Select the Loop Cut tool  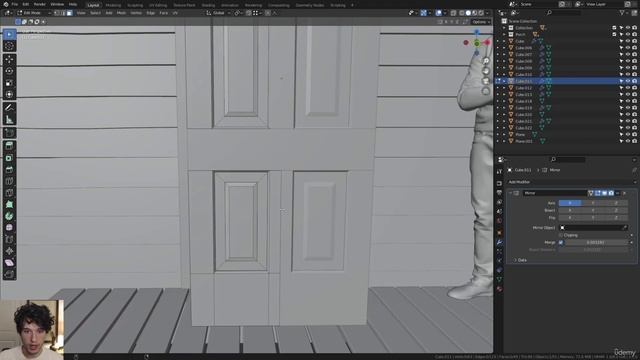(x=9, y=181)
